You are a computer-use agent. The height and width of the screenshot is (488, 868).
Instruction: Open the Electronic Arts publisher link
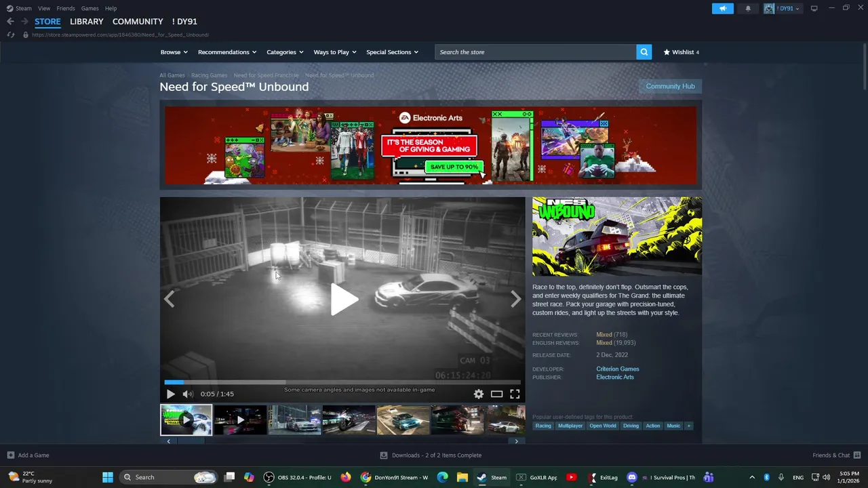[615, 377]
